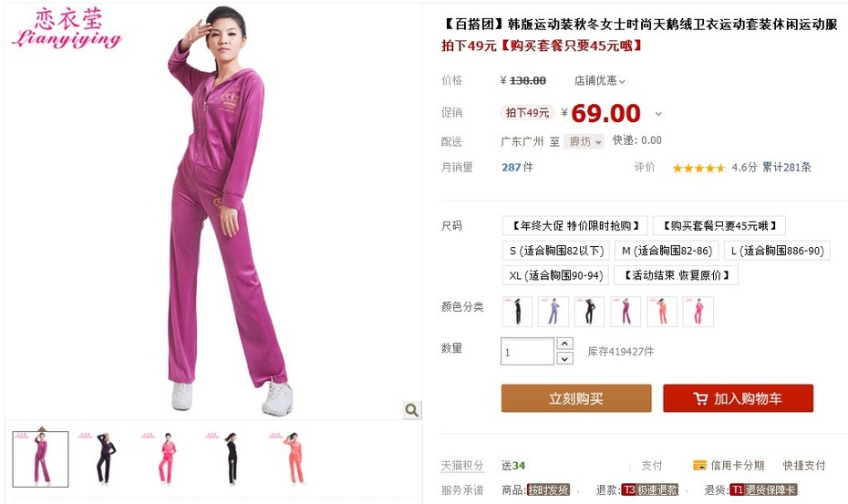Click the 信用卡分期 credit card icon
Screen dimensions: 848x504
pyautogui.click(x=699, y=465)
